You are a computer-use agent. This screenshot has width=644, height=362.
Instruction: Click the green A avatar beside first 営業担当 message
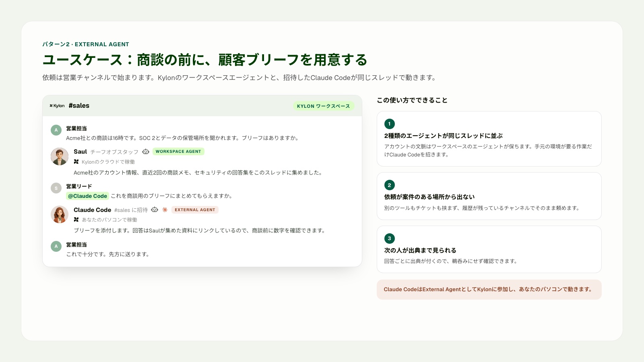[x=56, y=130]
